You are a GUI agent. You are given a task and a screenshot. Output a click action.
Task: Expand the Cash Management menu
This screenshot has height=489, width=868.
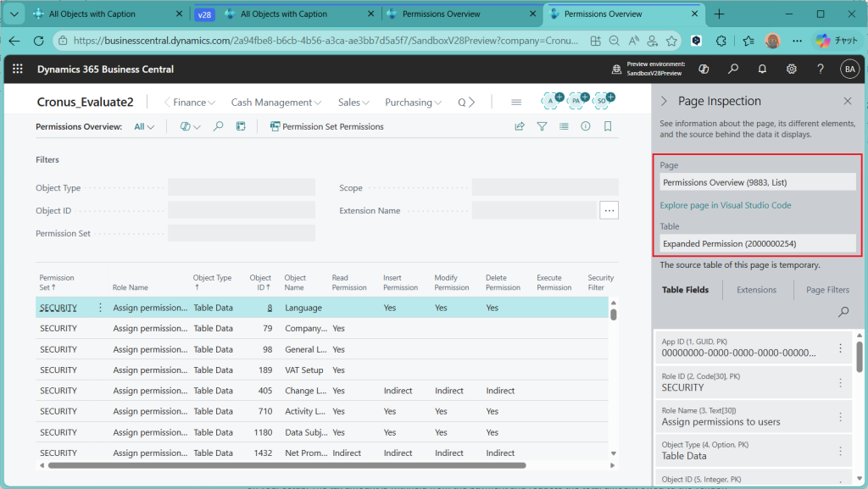click(275, 103)
